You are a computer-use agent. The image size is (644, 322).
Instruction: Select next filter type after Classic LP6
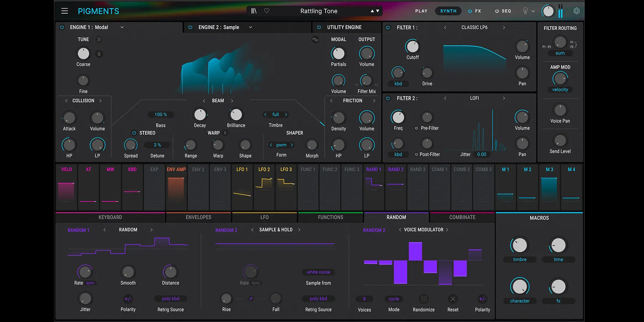pyautogui.click(x=504, y=27)
